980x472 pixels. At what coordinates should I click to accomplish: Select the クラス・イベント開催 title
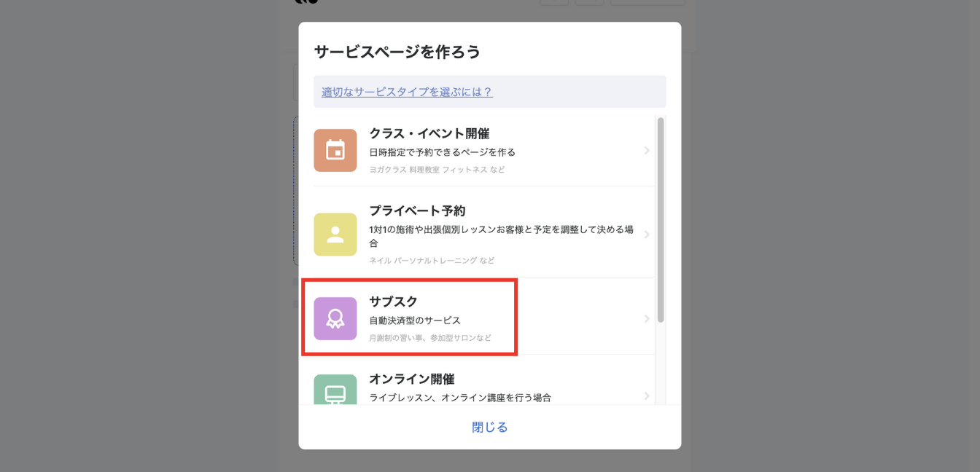click(429, 134)
